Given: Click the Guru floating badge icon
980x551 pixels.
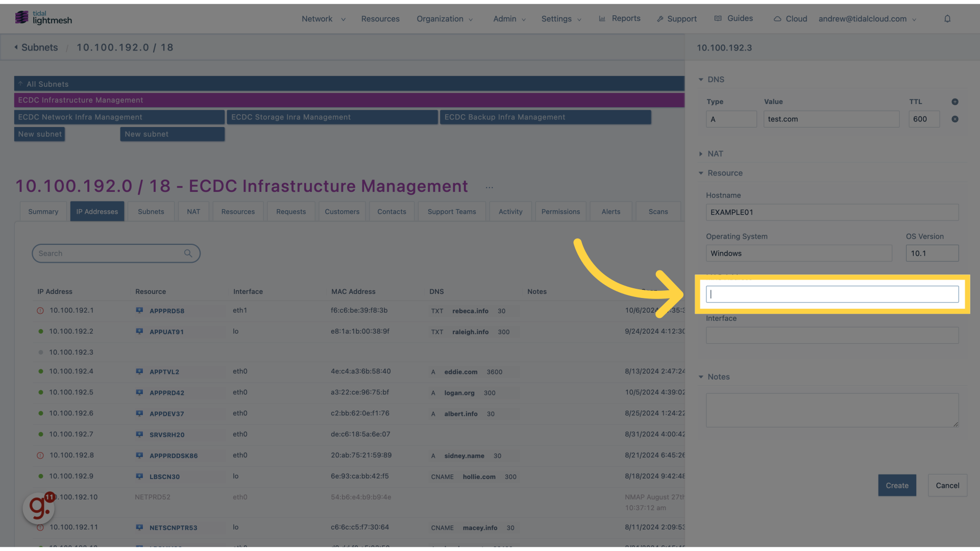Looking at the screenshot, I should 39,508.
